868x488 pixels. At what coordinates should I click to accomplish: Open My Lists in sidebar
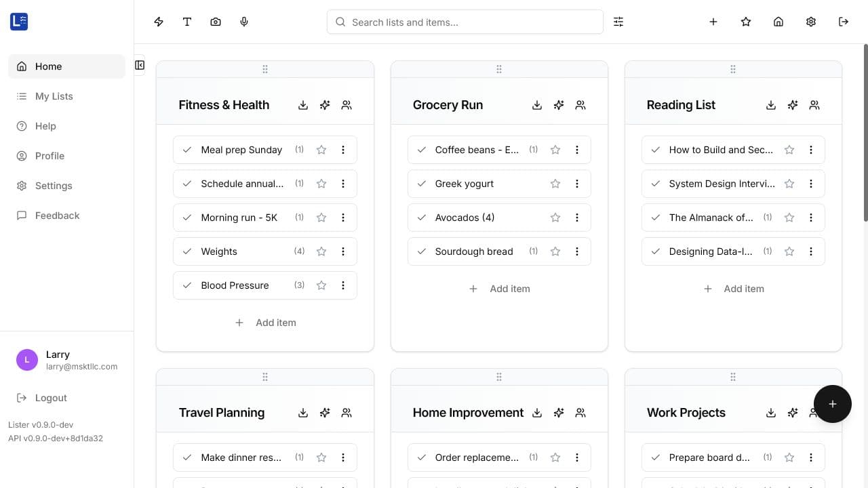click(x=66, y=96)
